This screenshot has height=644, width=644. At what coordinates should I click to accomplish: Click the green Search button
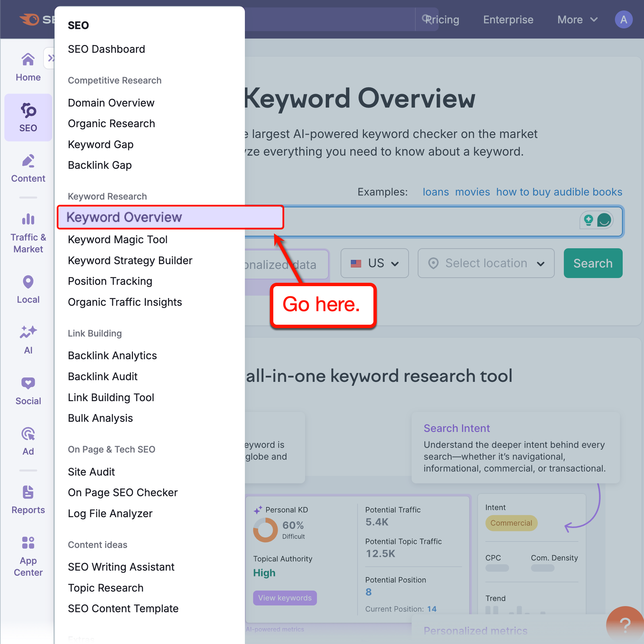tap(593, 263)
